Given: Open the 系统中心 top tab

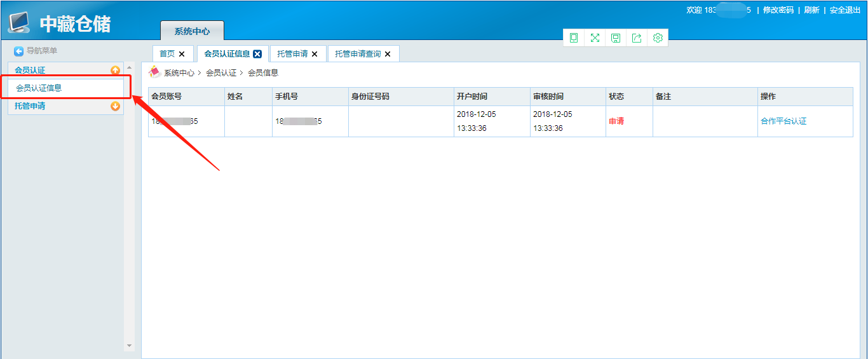Looking at the screenshot, I should tap(192, 31).
